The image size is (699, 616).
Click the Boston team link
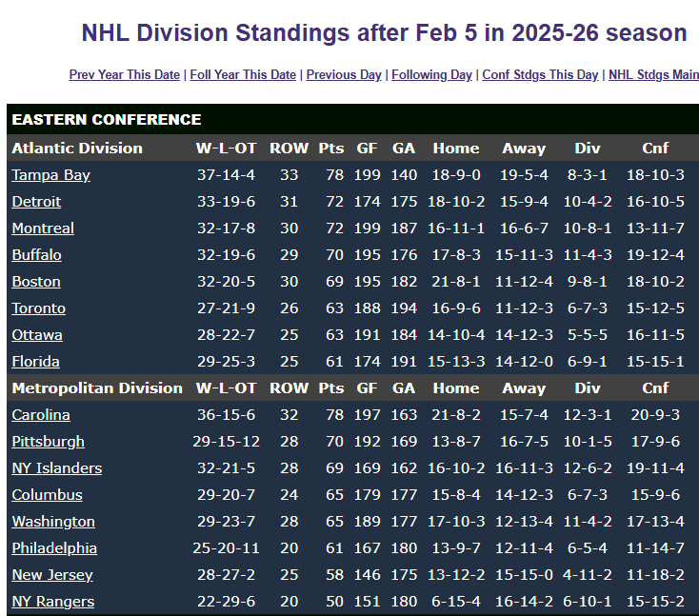coord(36,282)
